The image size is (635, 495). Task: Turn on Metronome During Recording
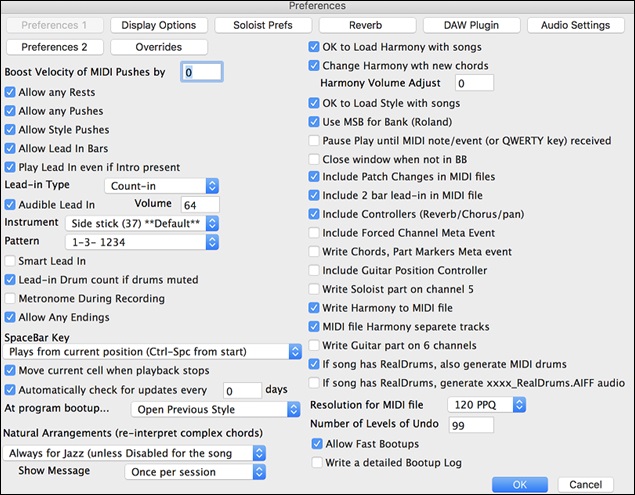click(x=11, y=298)
